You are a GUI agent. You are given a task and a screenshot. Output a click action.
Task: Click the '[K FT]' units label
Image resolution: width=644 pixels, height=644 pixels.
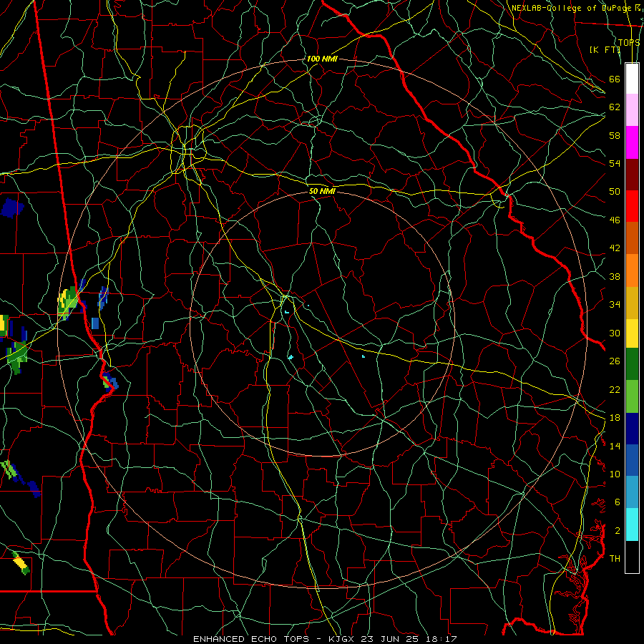point(605,49)
